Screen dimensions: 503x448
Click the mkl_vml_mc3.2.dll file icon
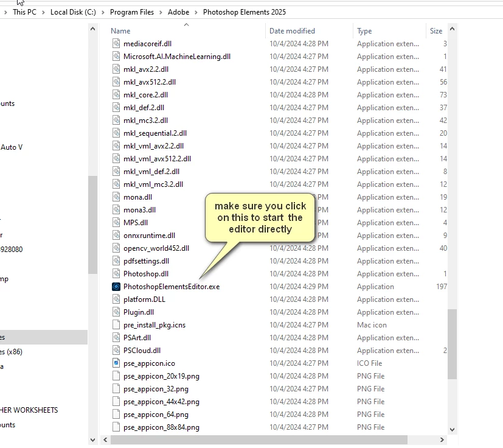click(116, 184)
